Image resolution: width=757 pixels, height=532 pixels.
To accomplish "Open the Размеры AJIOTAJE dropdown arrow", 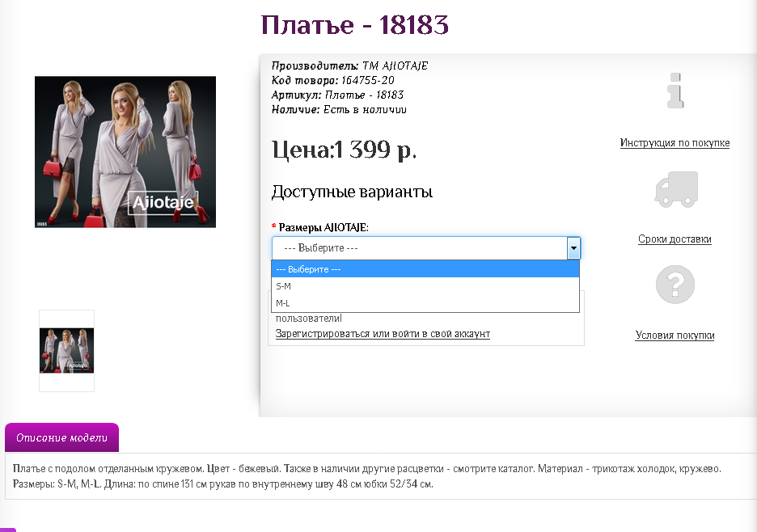I will [x=573, y=247].
